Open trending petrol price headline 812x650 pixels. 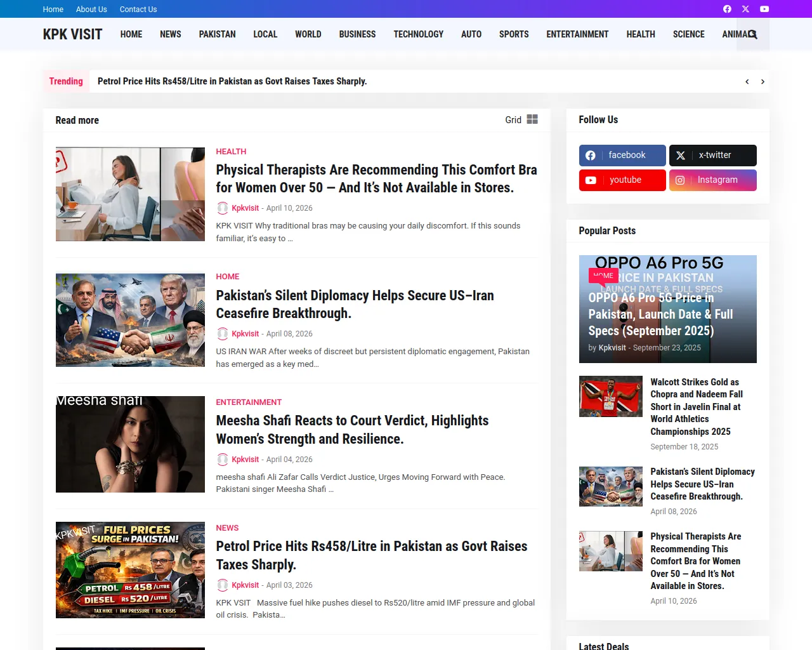(x=232, y=81)
